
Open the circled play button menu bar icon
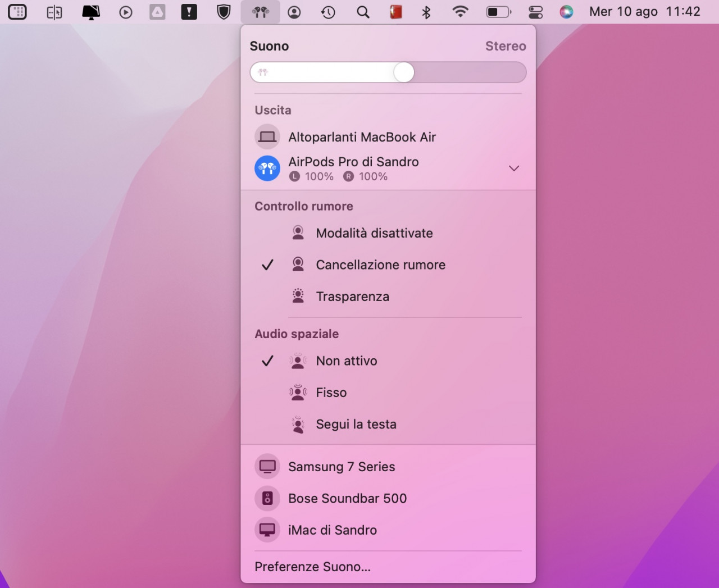[126, 12]
